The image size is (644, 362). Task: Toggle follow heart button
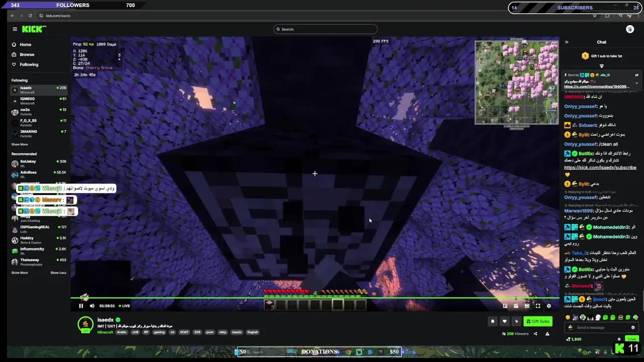[x=505, y=321]
